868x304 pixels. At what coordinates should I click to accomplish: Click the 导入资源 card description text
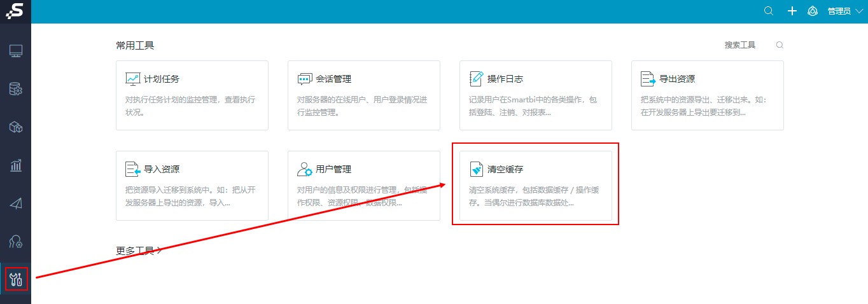point(190,197)
